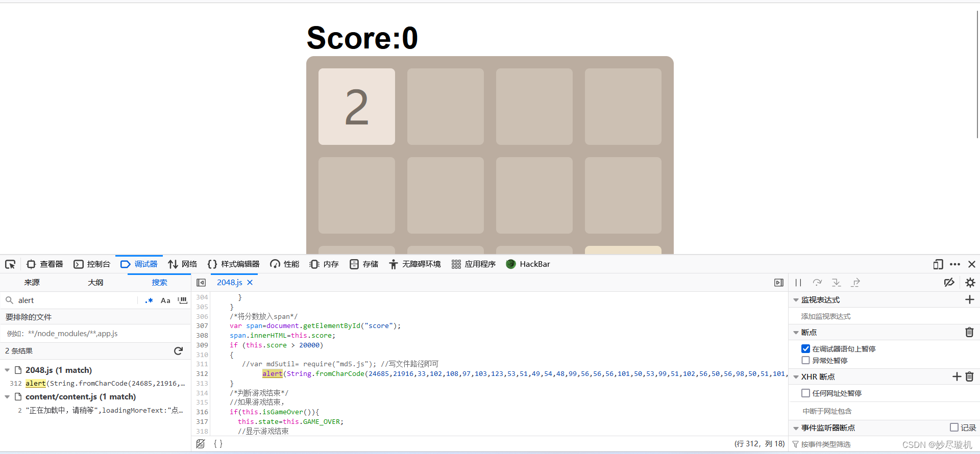The height and width of the screenshot is (454, 980).
Task: Collapse the XHR 断点 section
Action: click(x=796, y=377)
